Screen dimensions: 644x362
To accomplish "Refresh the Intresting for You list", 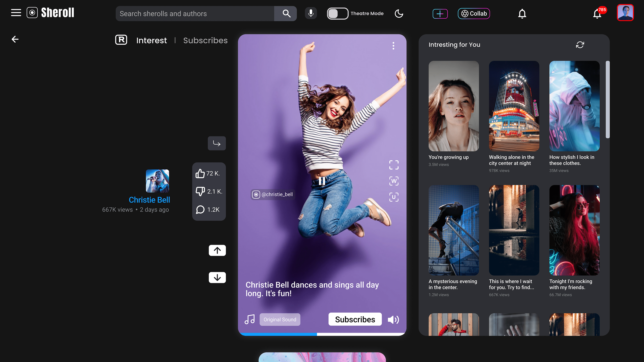I will [x=580, y=45].
